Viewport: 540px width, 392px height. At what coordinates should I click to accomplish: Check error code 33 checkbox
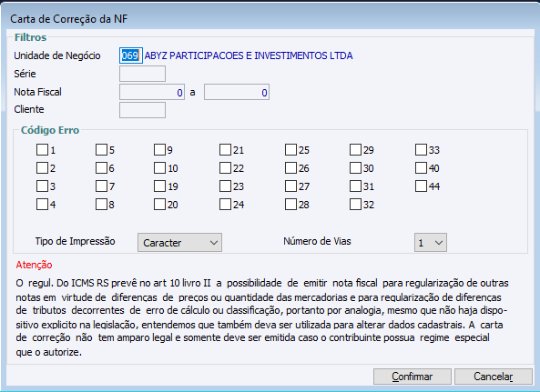(421, 149)
